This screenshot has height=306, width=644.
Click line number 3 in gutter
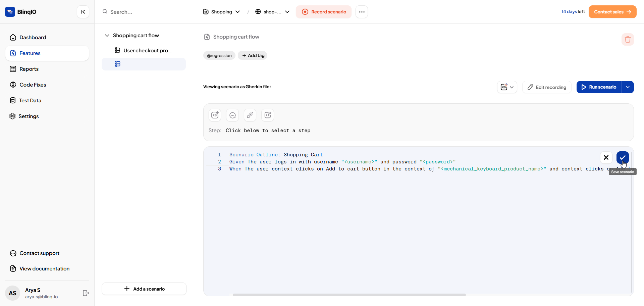click(x=220, y=169)
